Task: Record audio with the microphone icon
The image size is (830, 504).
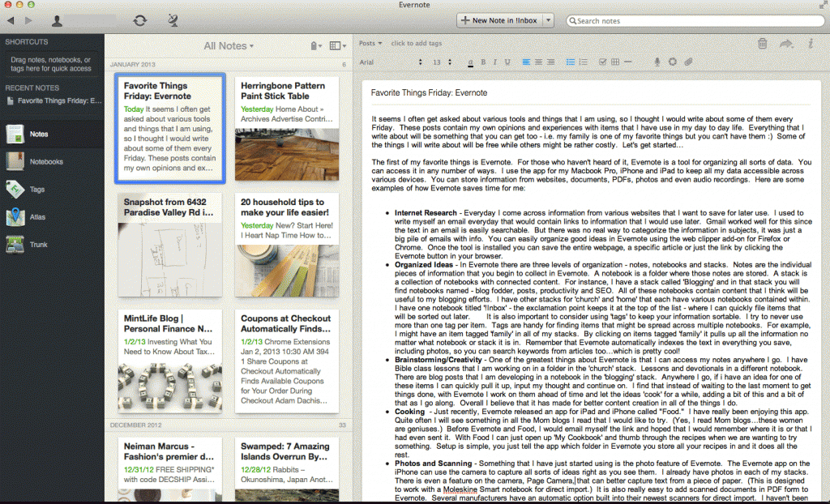Action: coord(657,62)
